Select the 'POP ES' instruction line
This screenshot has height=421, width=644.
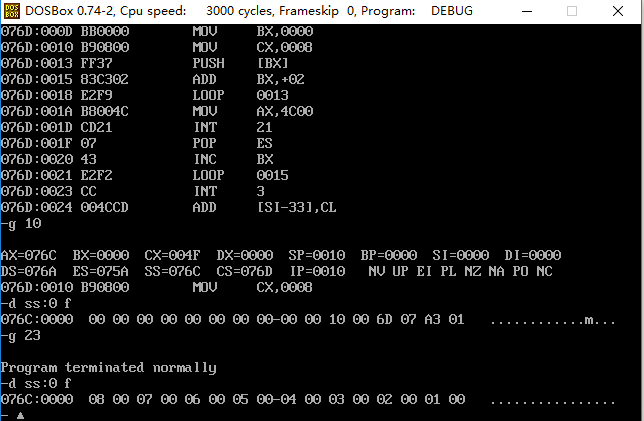click(136, 143)
